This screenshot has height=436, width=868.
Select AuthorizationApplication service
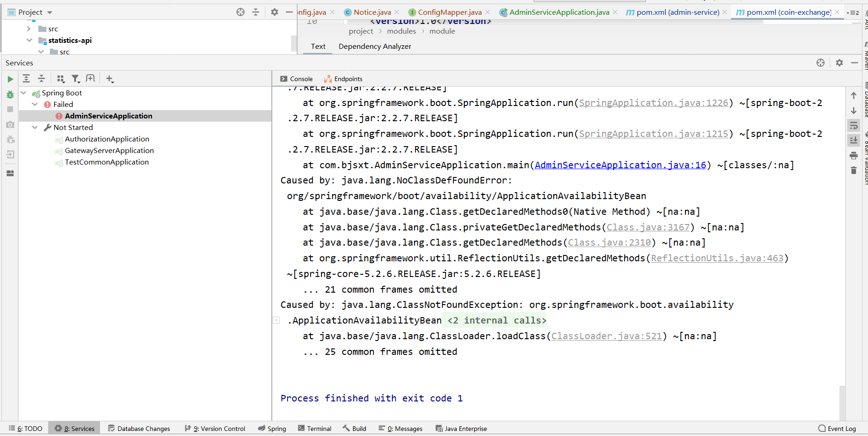pos(107,139)
